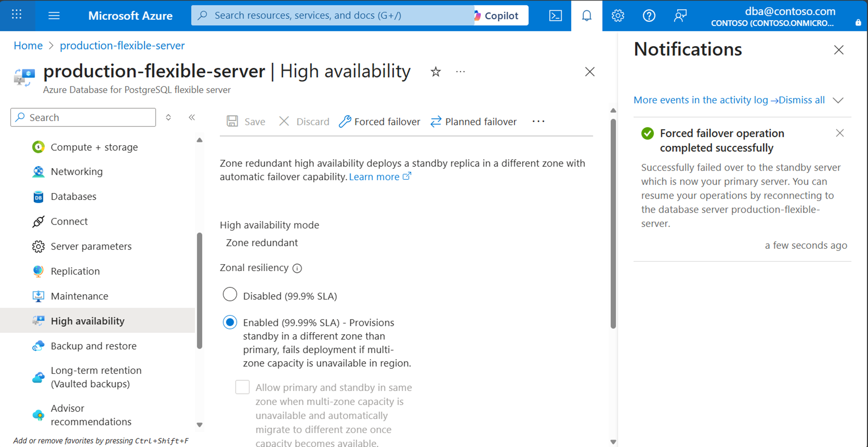Open Backup and restore menu item
The image size is (868, 447).
(93, 346)
